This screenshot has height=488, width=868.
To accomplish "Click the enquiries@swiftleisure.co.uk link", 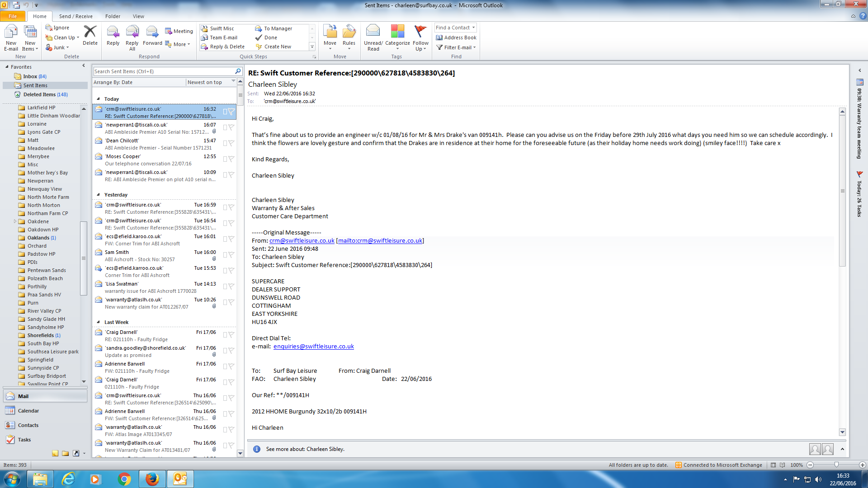I will (x=313, y=347).
